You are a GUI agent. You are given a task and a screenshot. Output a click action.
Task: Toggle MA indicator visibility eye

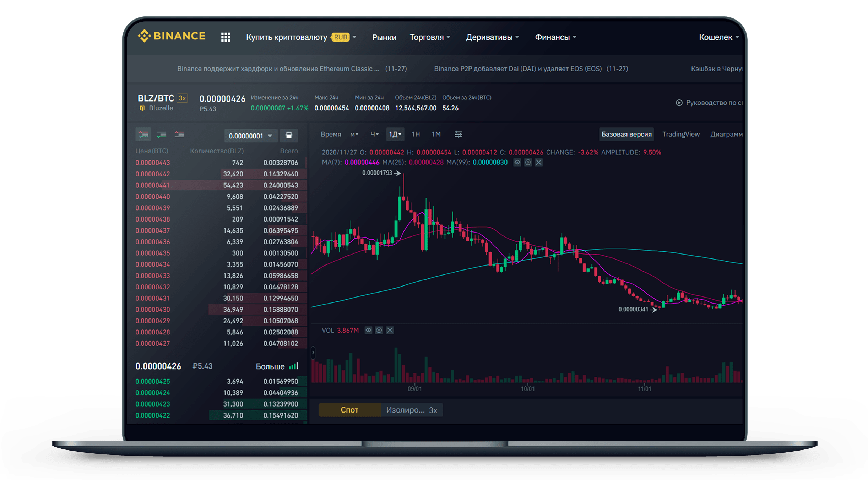click(x=517, y=162)
